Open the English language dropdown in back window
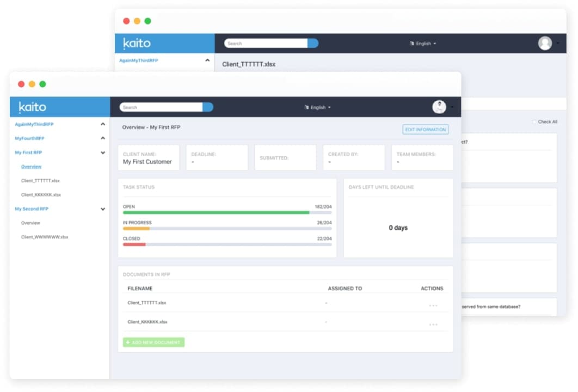 [423, 44]
